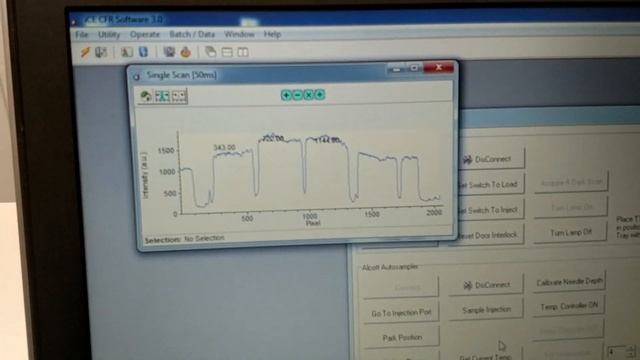Click the tile horizontally toolbar icon
The width and height of the screenshot is (640, 360).
click(x=227, y=52)
